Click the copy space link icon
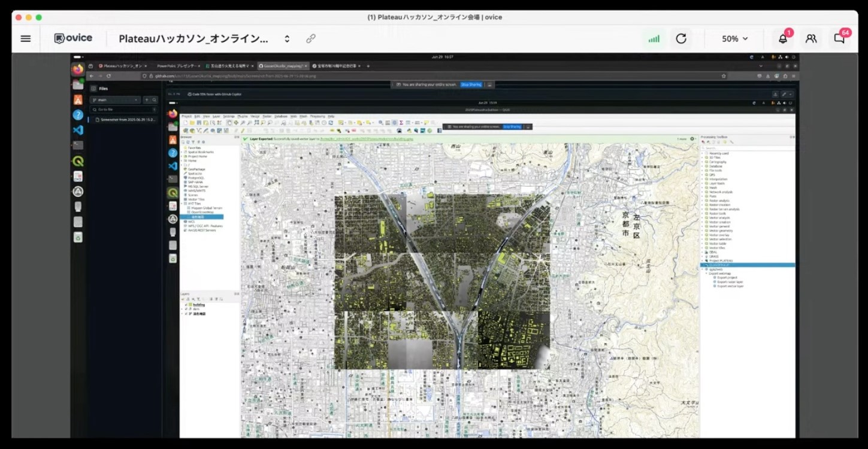 [310, 38]
